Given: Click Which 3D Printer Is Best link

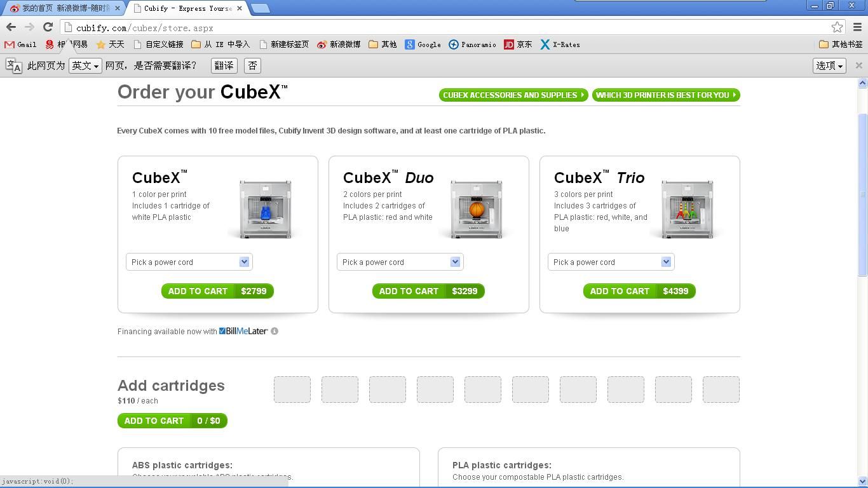Looking at the screenshot, I should click(x=665, y=95).
